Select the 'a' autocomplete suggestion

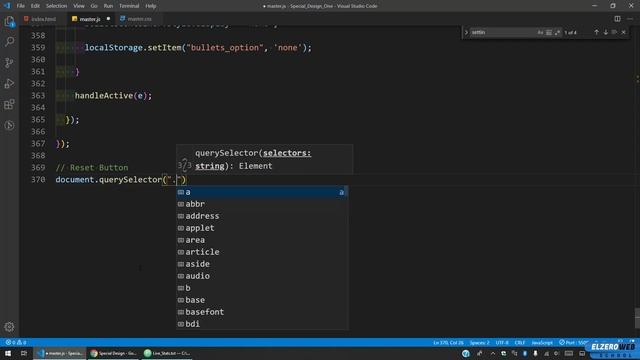[x=262, y=192]
